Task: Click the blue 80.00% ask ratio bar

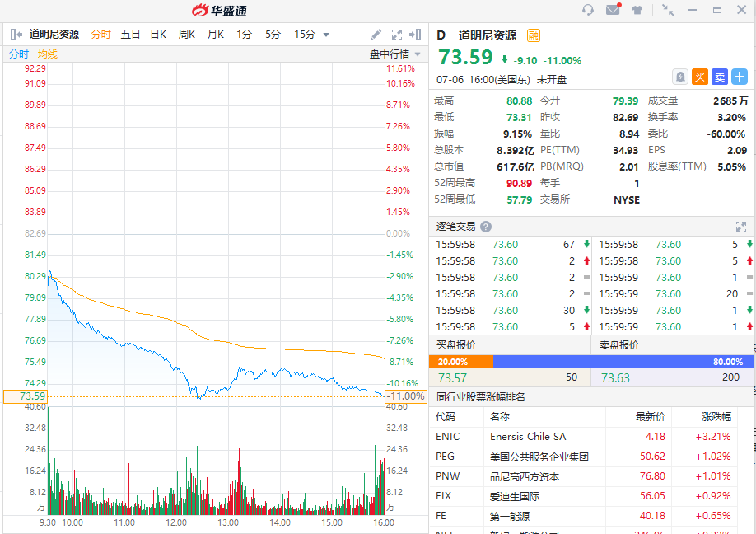Action: pos(623,362)
